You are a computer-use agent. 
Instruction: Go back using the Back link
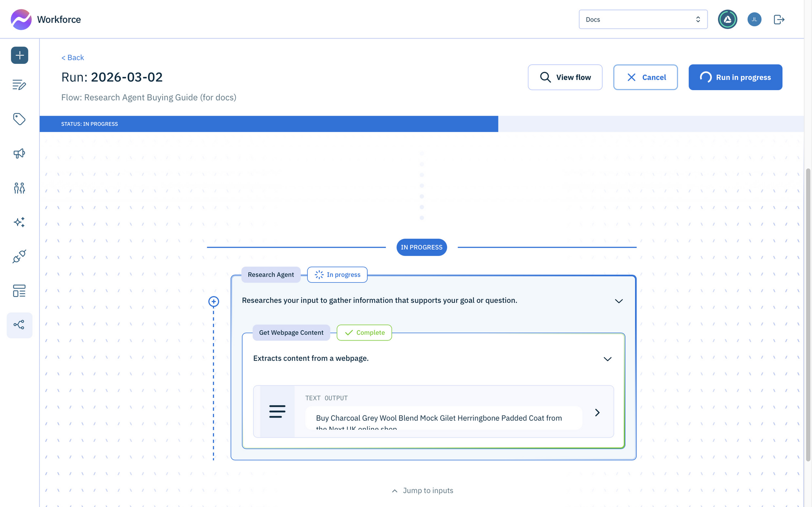click(73, 57)
